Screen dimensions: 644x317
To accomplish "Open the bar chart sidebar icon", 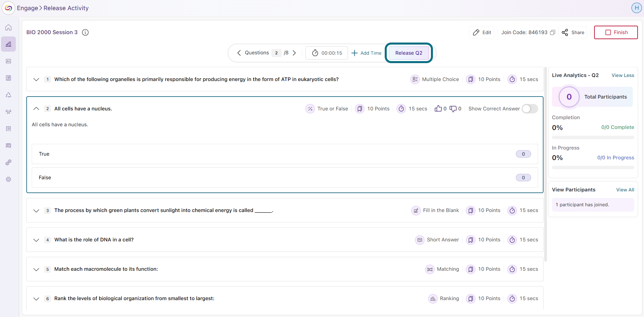I will 8,44.
